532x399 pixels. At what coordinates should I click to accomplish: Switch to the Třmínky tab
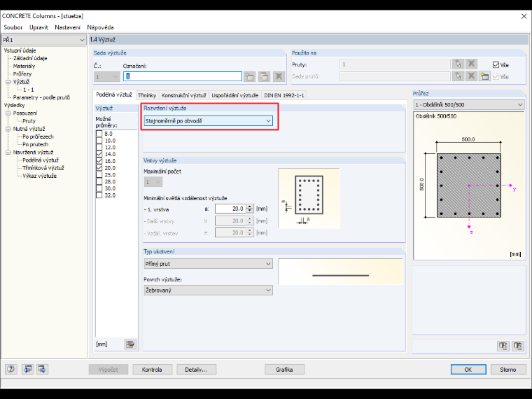click(147, 95)
